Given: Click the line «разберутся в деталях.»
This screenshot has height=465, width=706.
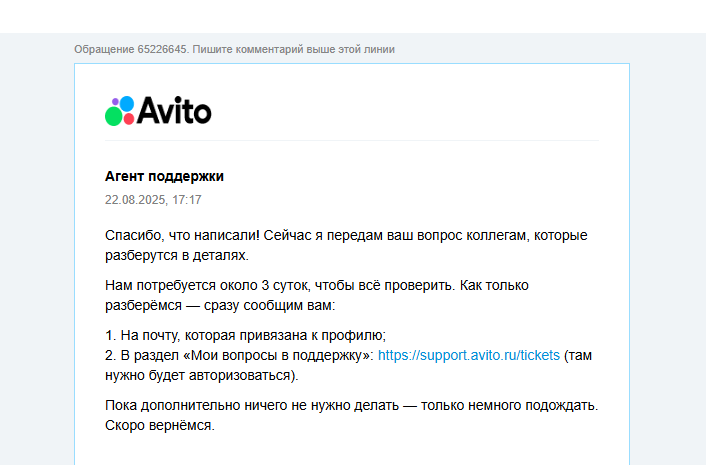Looking at the screenshot, I should (176, 256).
